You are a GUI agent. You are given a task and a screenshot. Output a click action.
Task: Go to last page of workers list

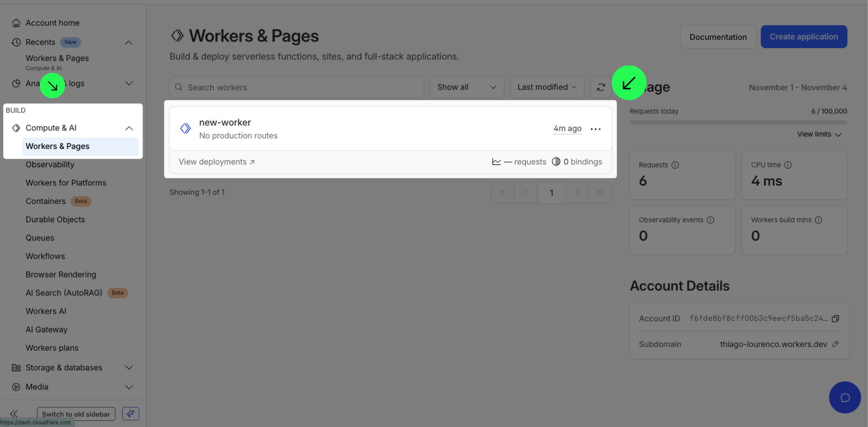click(x=600, y=192)
